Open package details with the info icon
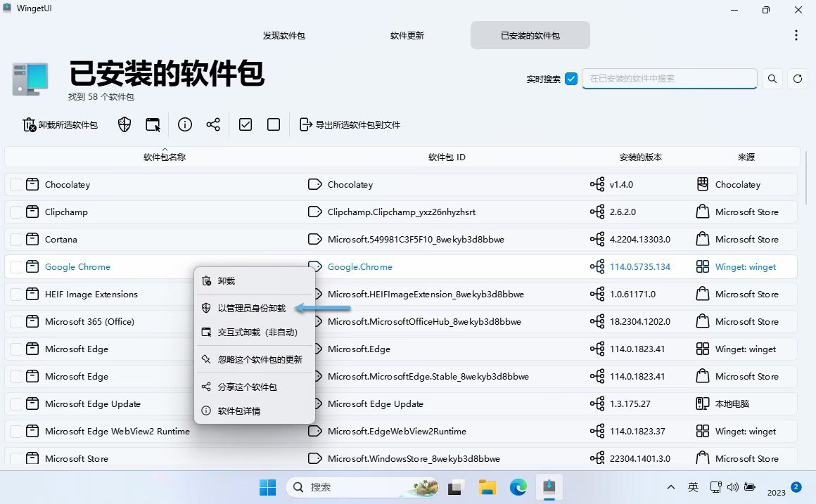The height and width of the screenshot is (504, 816). 185,125
